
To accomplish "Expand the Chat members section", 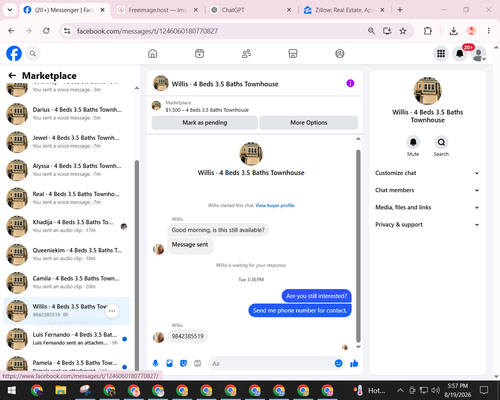I will coord(426,190).
